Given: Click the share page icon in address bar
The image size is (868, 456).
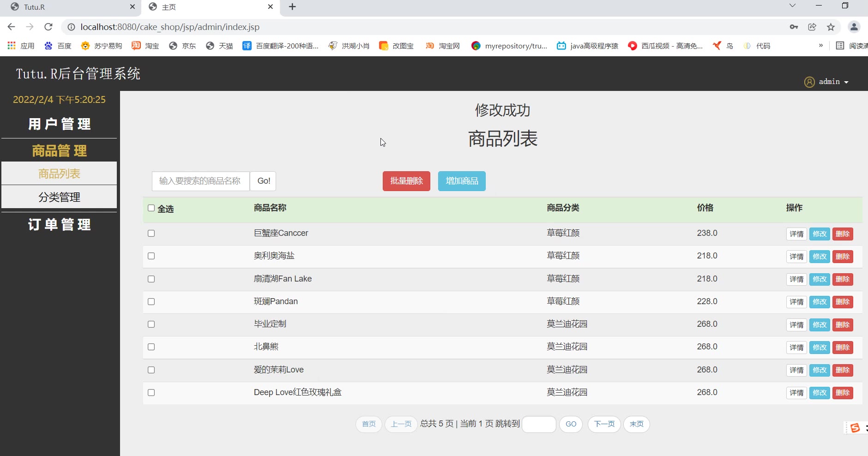Looking at the screenshot, I should (812, 27).
